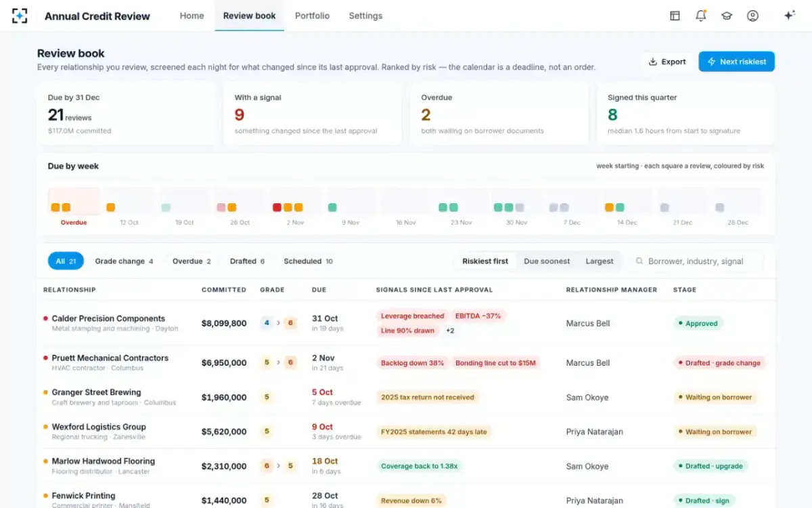The height and width of the screenshot is (508, 812).
Task: Sort the list by Largest
Action: [x=600, y=261]
